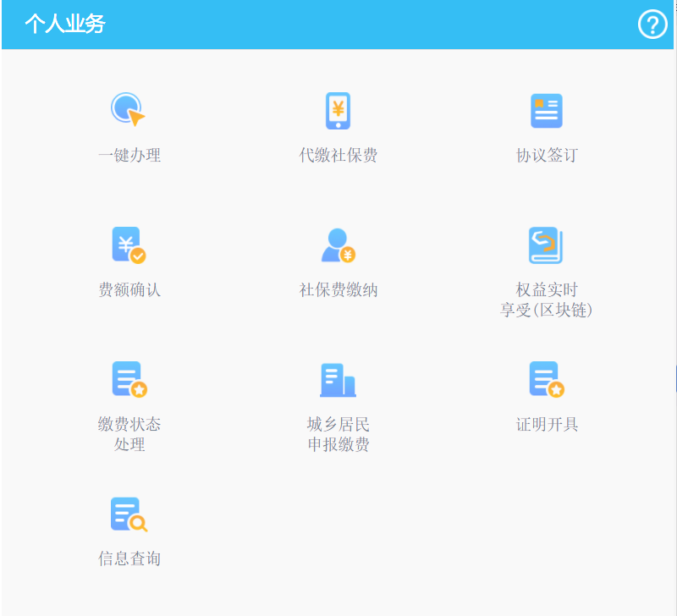Select the 协议签订 label
677x616 pixels.
pos(547,156)
